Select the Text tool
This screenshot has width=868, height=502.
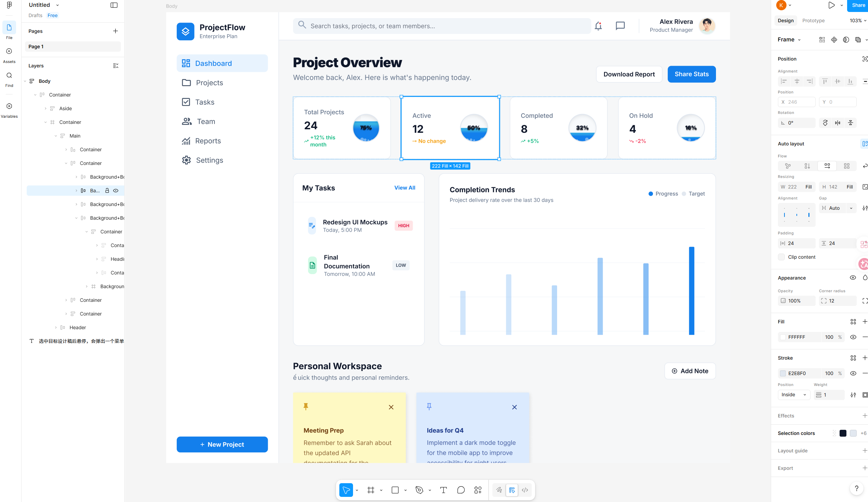443,490
